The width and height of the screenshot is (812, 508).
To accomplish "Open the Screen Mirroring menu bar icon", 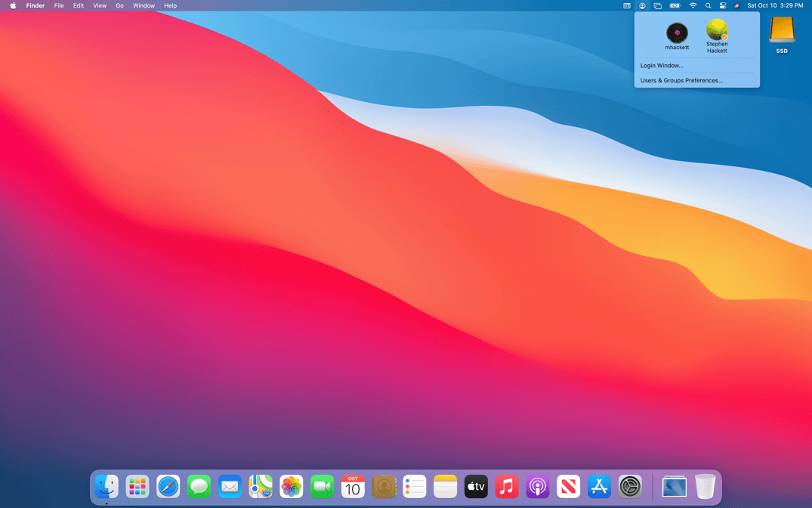I will coord(658,6).
